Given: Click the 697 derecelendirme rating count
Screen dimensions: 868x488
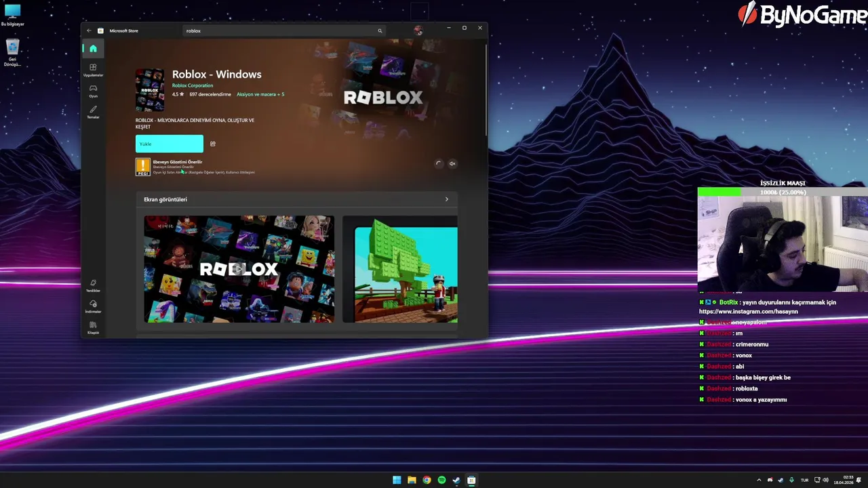Looking at the screenshot, I should (210, 94).
